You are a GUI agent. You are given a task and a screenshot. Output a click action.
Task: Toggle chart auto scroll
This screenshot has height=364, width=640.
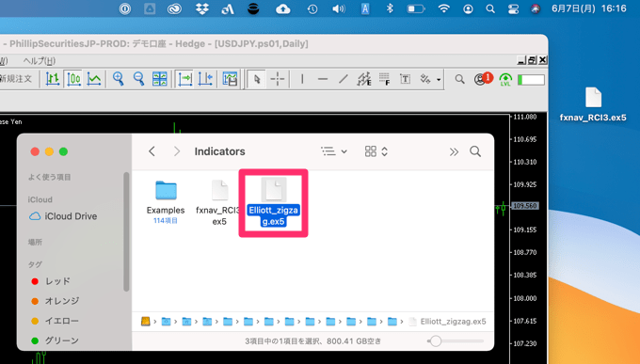point(184,79)
